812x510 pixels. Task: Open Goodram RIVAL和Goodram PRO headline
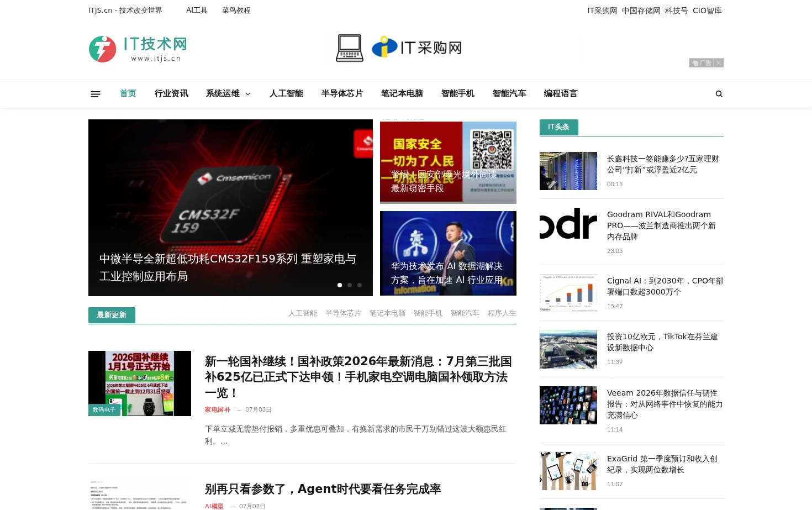pos(662,225)
